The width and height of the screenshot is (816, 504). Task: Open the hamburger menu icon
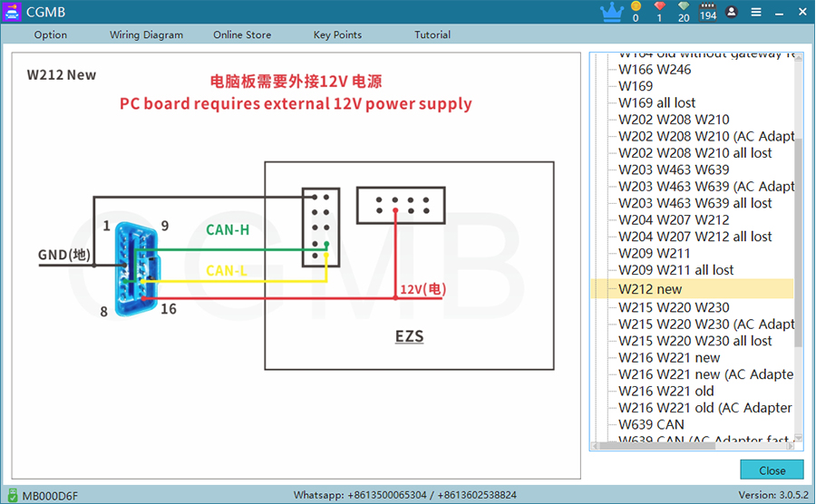point(755,13)
